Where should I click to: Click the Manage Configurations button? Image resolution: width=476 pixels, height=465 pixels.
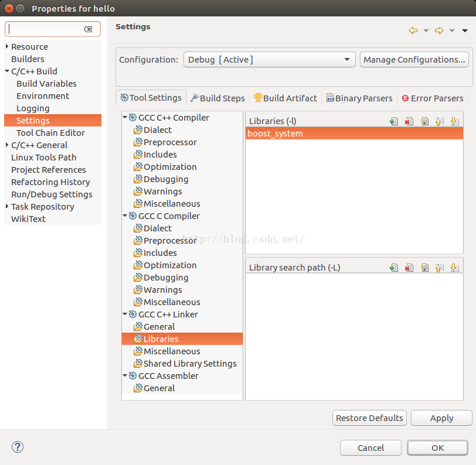pos(414,60)
